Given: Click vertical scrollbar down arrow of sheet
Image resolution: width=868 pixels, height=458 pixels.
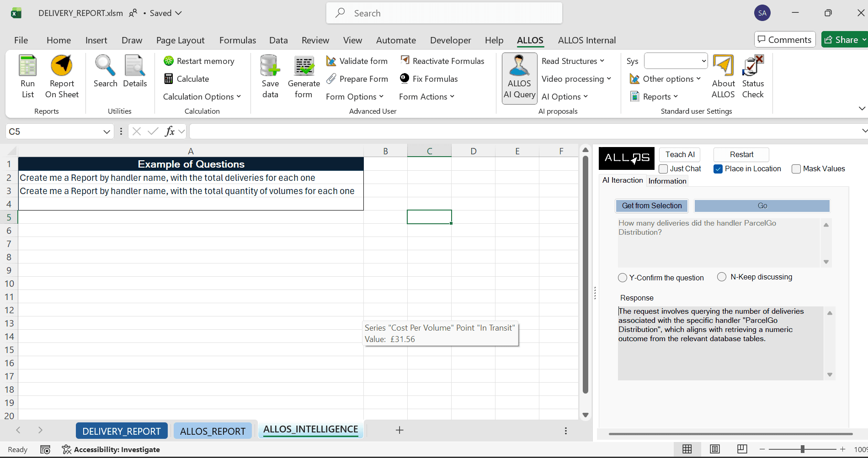Looking at the screenshot, I should 586,415.
